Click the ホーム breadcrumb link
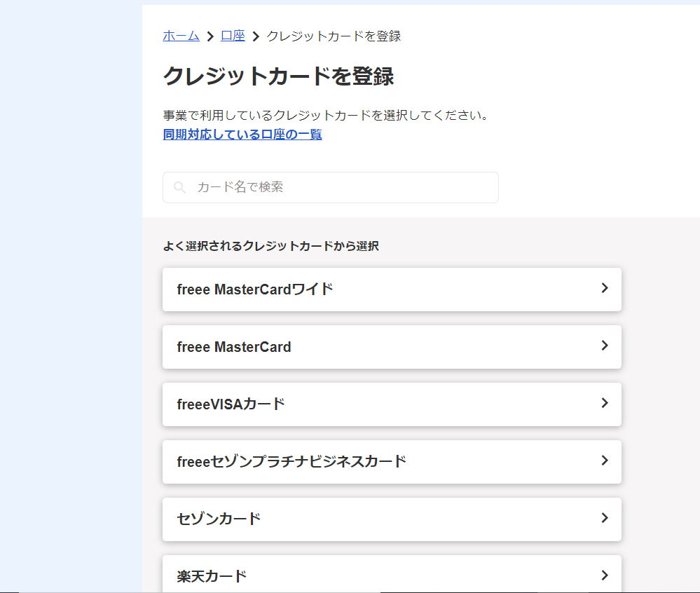 (181, 36)
